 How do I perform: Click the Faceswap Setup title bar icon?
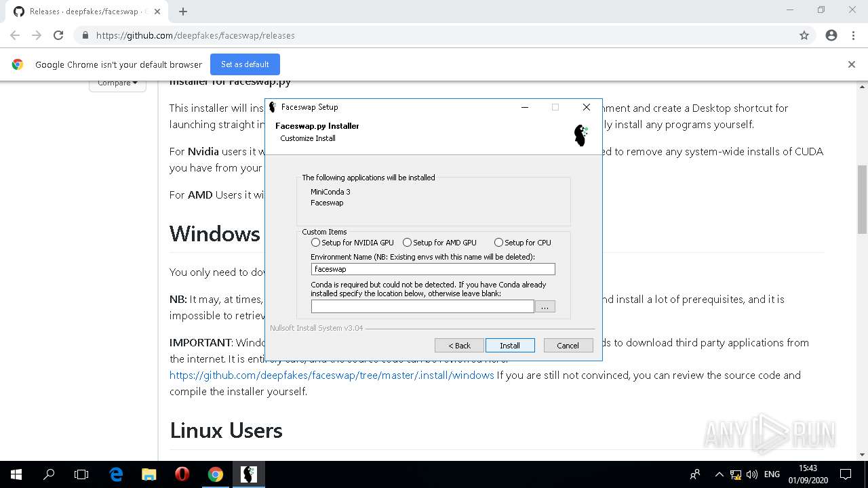pyautogui.click(x=273, y=107)
